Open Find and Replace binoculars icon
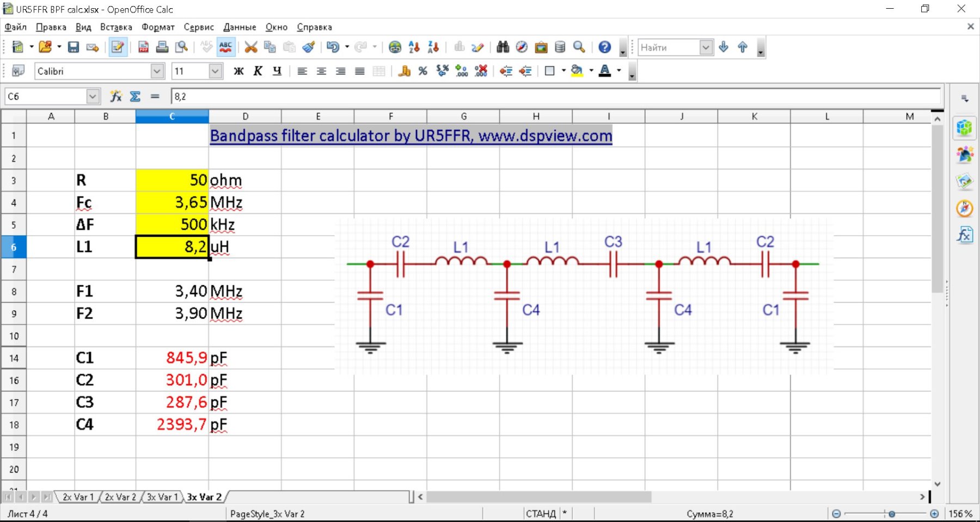 503,47
